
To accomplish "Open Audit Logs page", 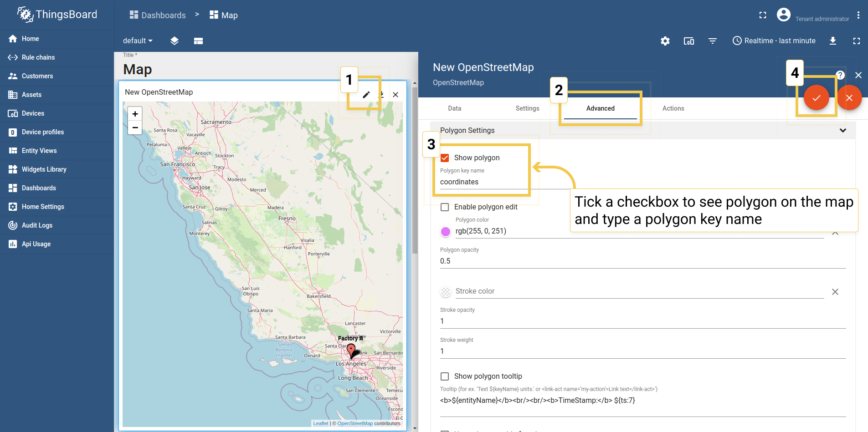I will point(56,225).
